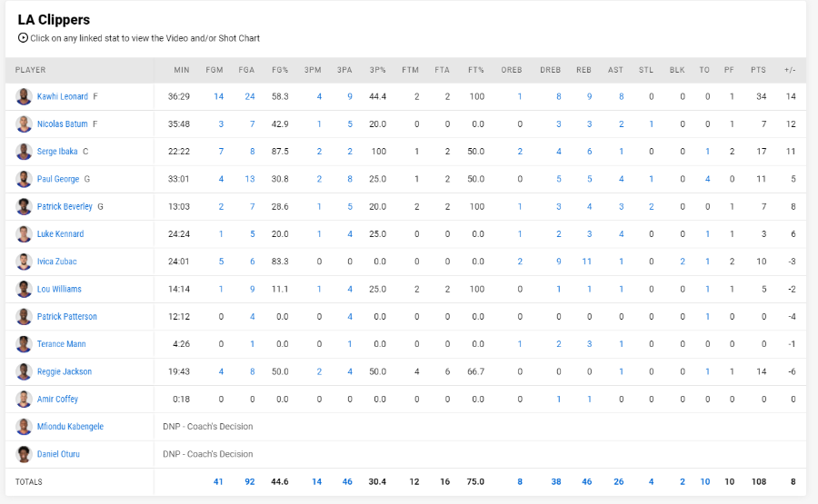Click Paul George's player photo
Image resolution: width=818 pixels, height=504 pixels.
pos(24,179)
